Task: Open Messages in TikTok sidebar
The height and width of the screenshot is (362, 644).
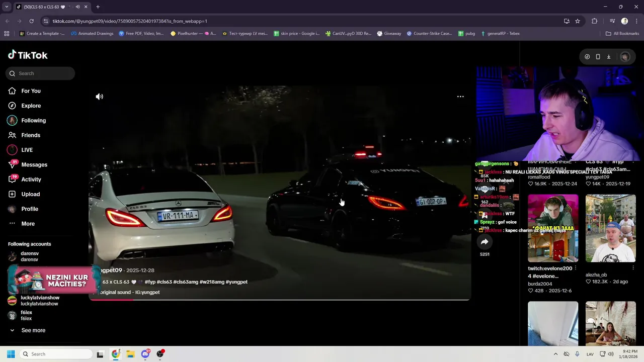Action: [x=28, y=164]
